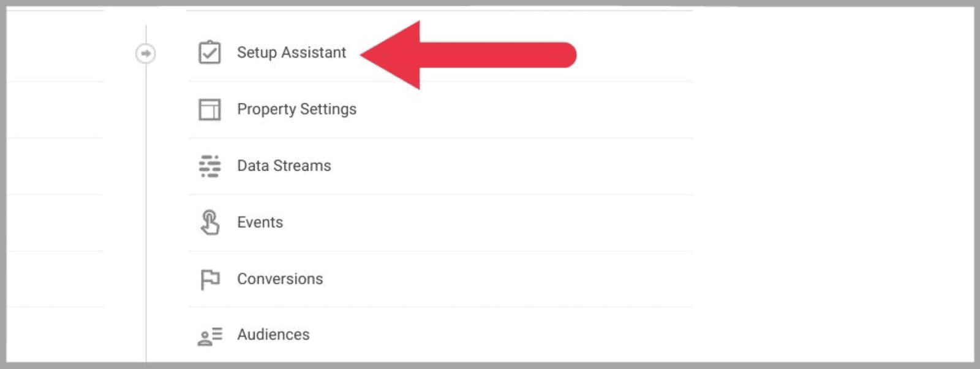Click the Audiences person-list icon
This screenshot has width=980, height=369.
(x=209, y=336)
